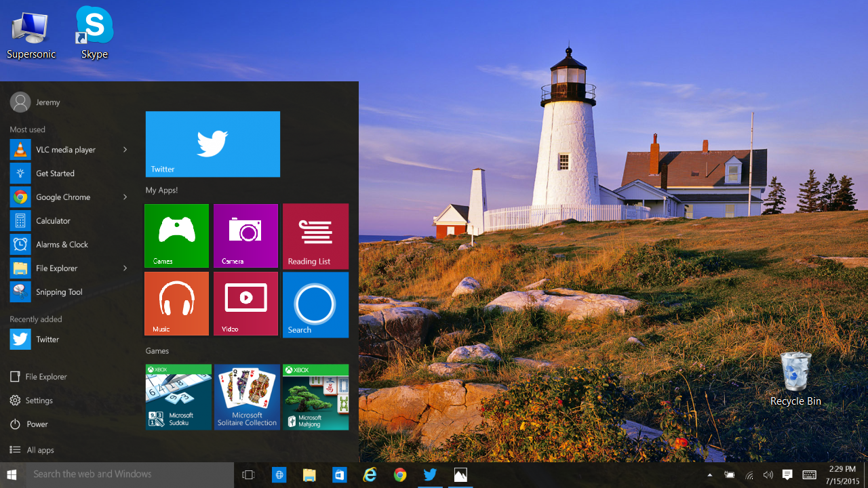This screenshot has width=868, height=488.
Task: Open the Games tile
Action: point(176,235)
